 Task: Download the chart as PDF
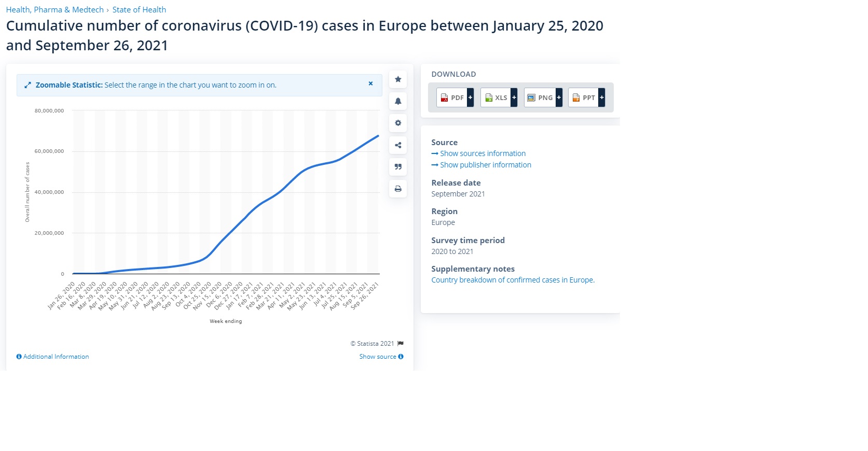pos(452,97)
